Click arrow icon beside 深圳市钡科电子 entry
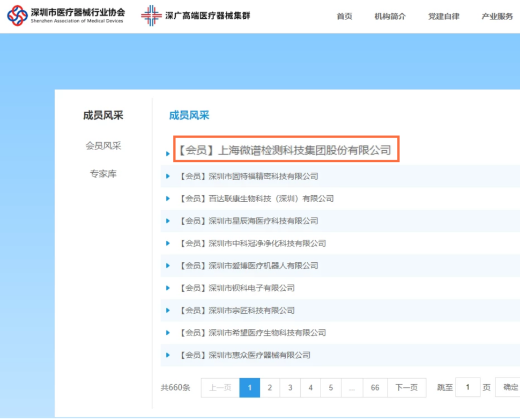This screenshot has width=520, height=420. 168,288
